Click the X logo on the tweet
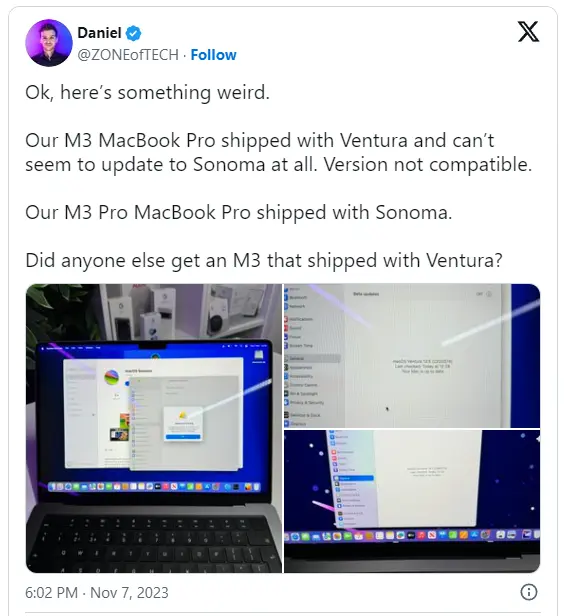The height and width of the screenshot is (616, 564). point(528,32)
